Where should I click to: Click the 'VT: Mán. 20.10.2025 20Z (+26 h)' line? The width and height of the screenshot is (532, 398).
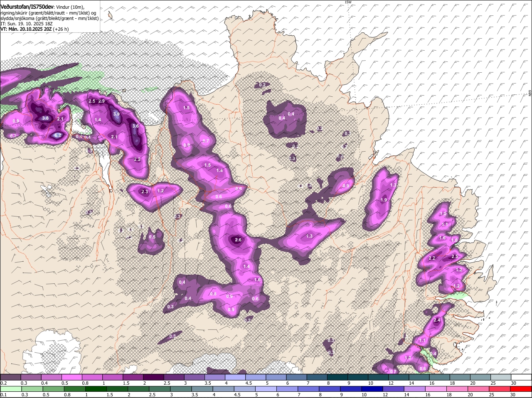(34, 29)
